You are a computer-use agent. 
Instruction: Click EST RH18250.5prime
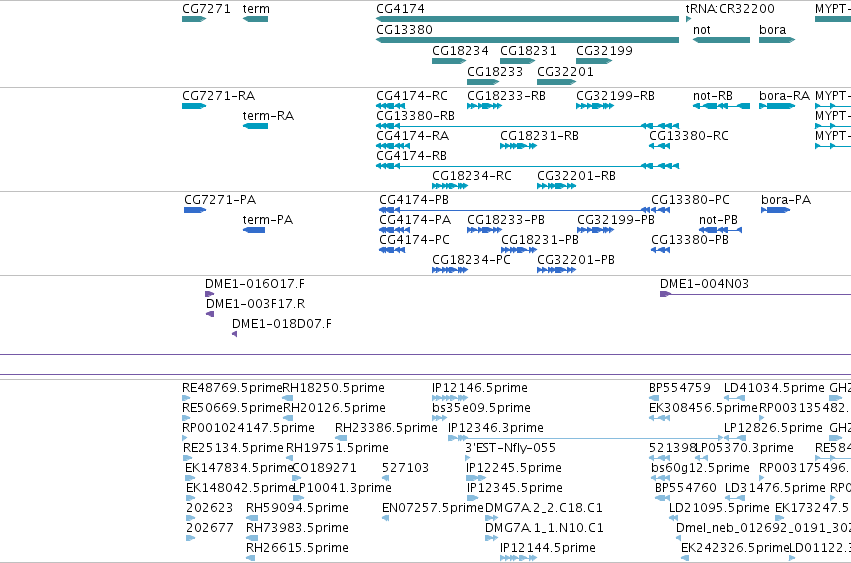[334, 388]
